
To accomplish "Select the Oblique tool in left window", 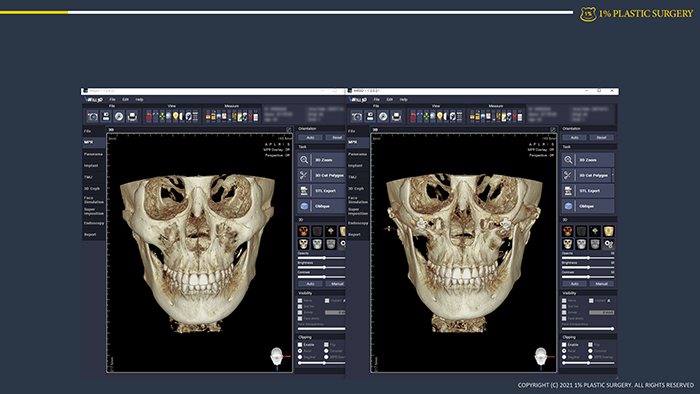I will 321,206.
